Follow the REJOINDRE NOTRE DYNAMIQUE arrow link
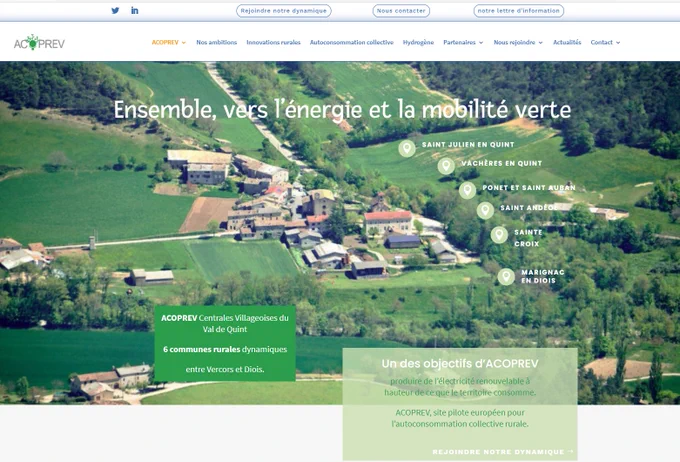680x462 pixels. 503,452
